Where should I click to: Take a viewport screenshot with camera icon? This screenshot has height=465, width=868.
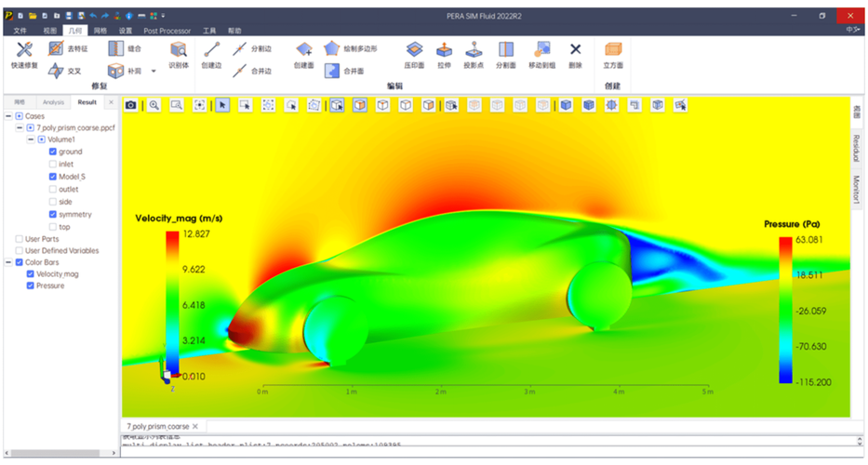point(130,105)
